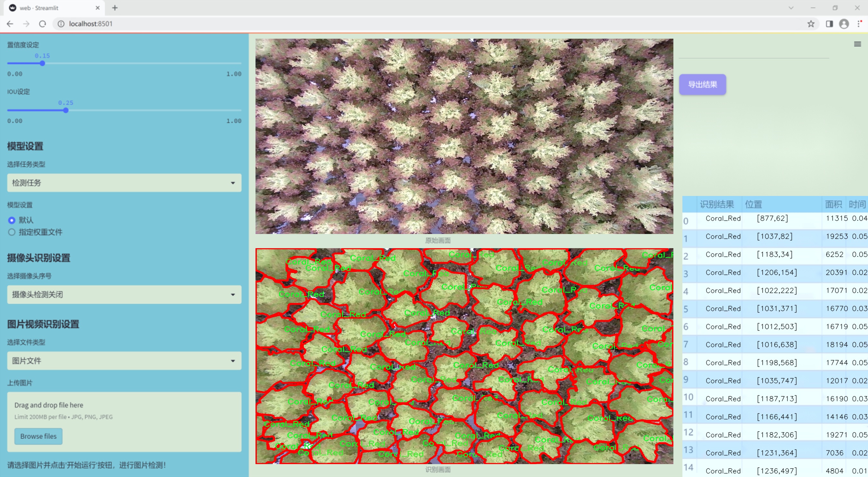868x477 pixels.
Task: Click the browser reload icon
Action: click(43, 24)
